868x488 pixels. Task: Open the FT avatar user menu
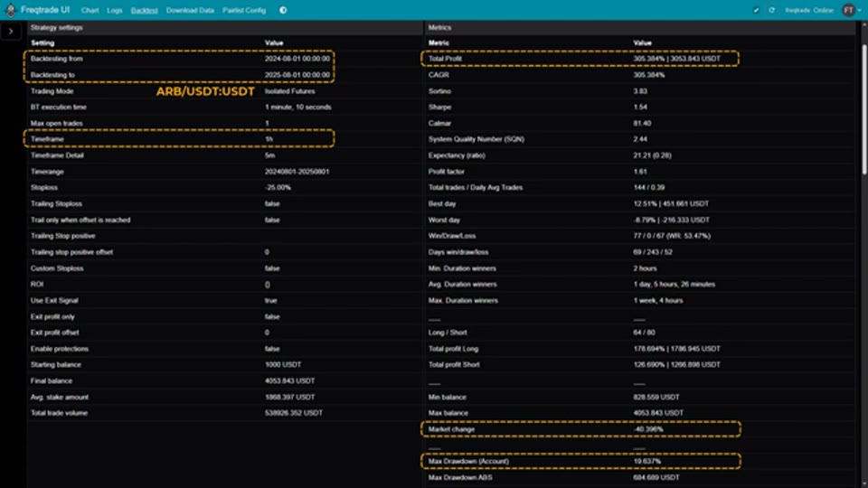click(x=850, y=10)
